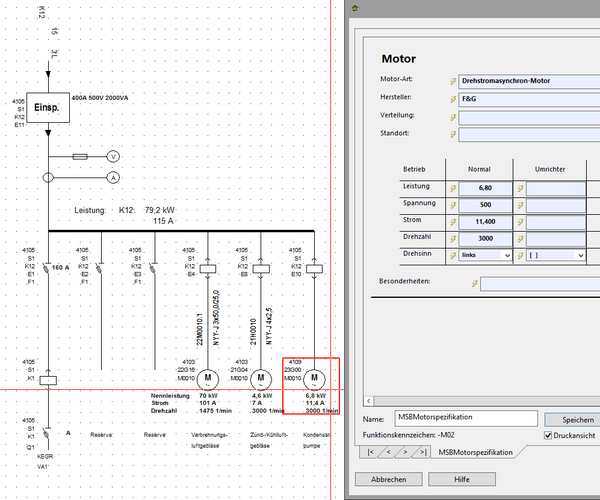Toggle the Druckansicht checkbox
Viewport: 600px width, 500px height.
click(547, 435)
